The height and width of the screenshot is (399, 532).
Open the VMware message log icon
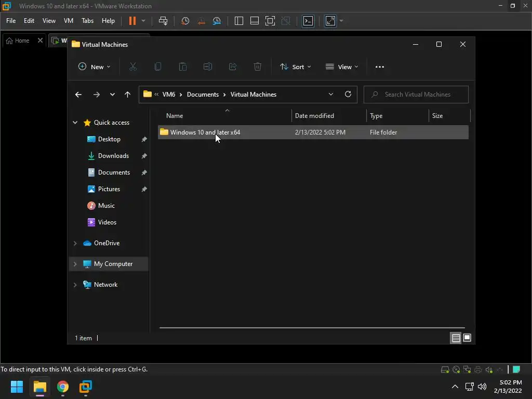[x=517, y=369]
